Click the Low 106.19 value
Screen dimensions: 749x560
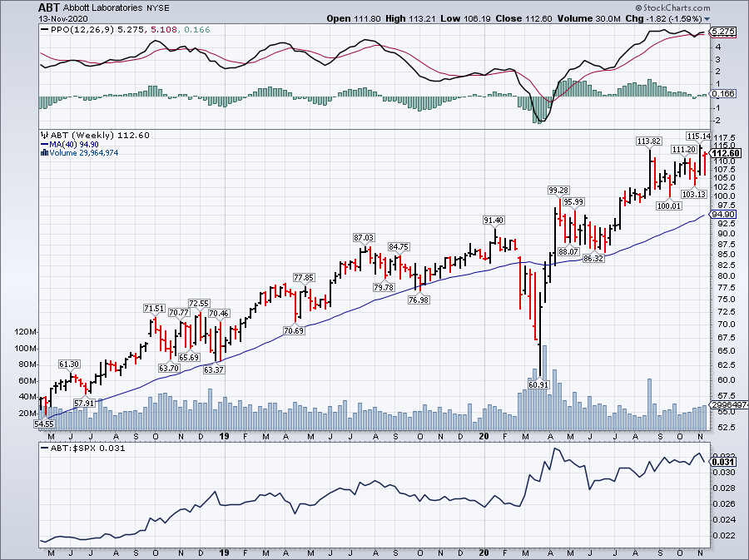point(466,18)
